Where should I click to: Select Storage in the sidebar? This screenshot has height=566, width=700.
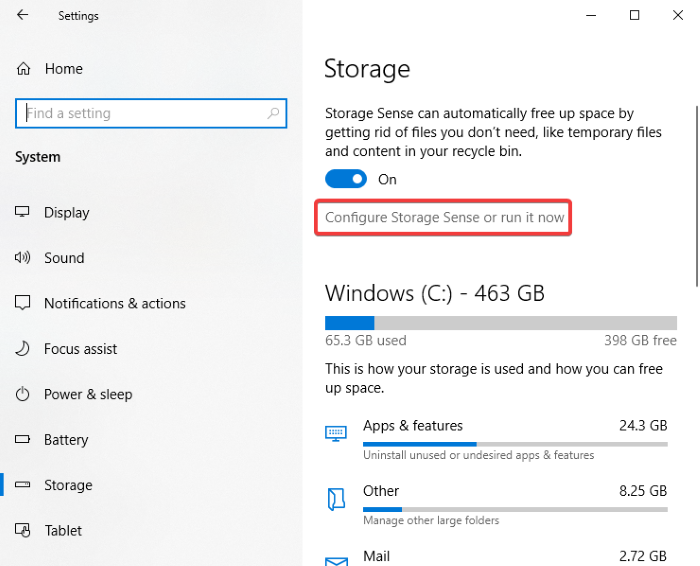point(68,485)
